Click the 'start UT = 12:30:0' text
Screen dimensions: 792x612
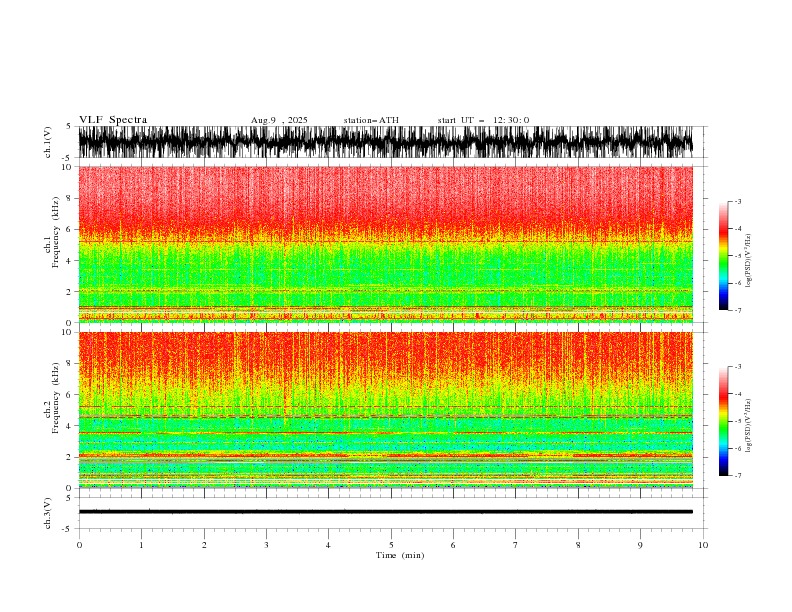pos(483,120)
